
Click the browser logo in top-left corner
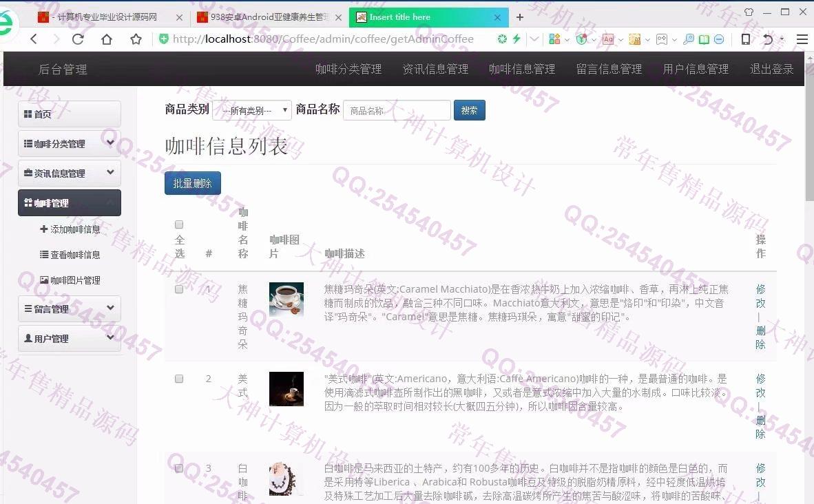pos(6,23)
